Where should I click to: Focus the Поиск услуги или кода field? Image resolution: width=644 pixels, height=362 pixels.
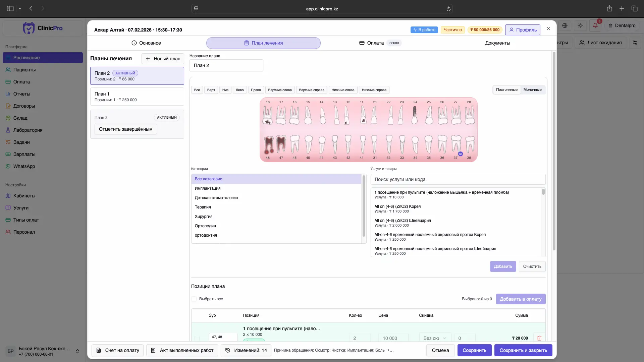(x=458, y=179)
